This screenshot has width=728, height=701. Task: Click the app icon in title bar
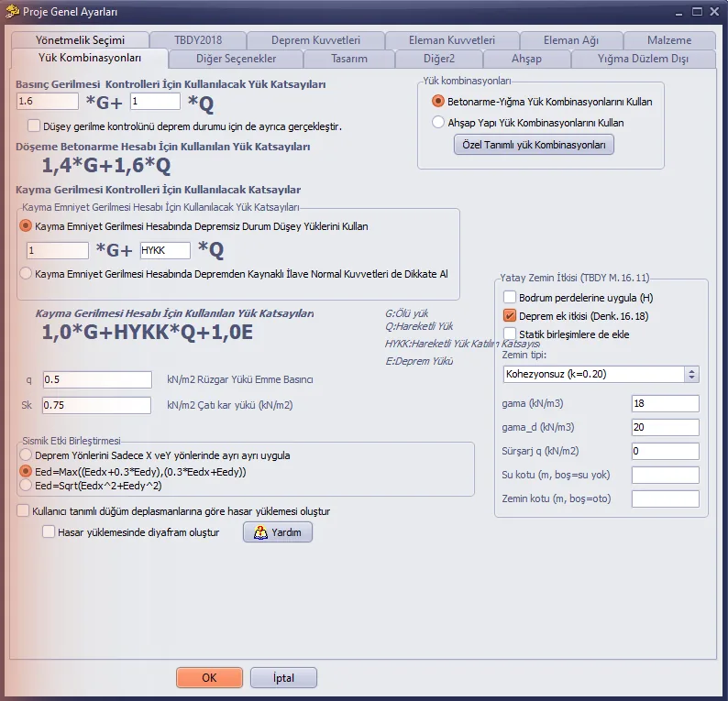(12, 11)
